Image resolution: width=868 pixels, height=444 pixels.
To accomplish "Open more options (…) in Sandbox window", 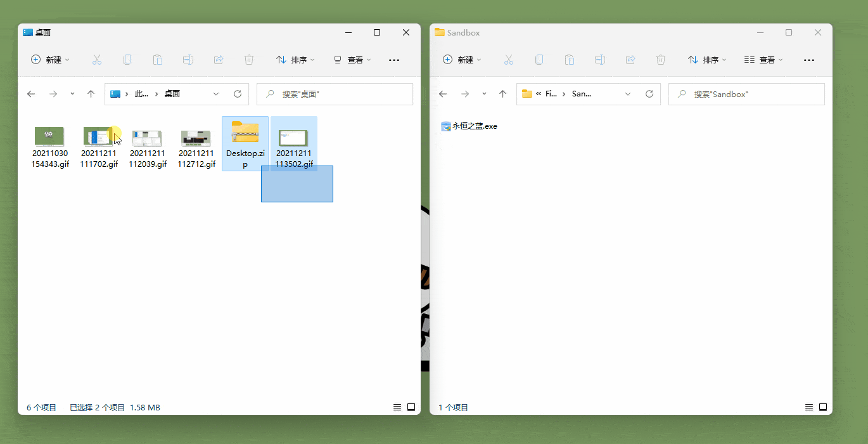I will click(x=809, y=60).
